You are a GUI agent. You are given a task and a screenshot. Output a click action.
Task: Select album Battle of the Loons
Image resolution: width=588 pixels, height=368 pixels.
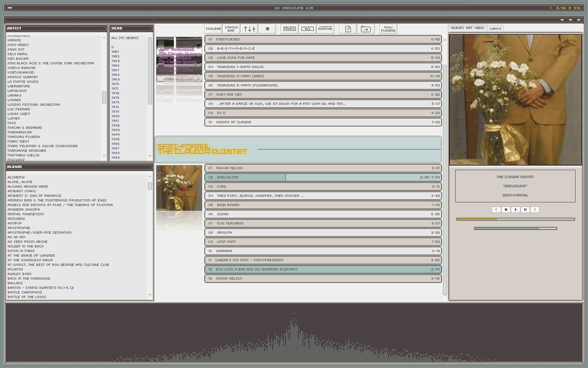click(27, 297)
